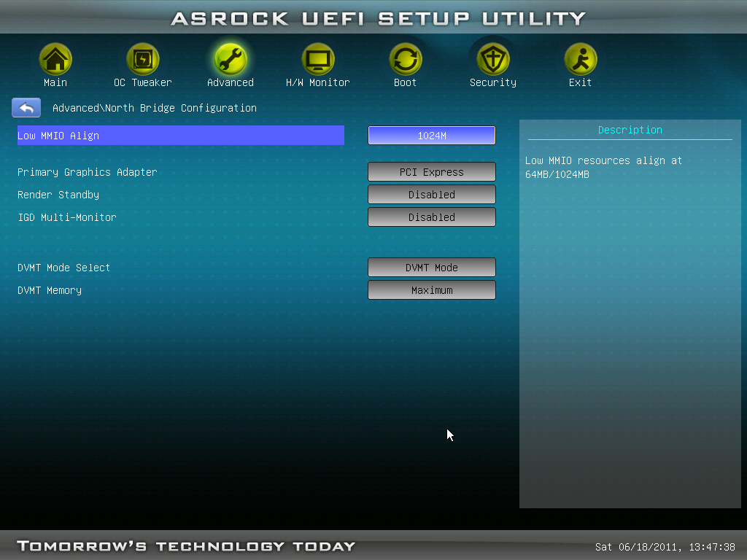Click the Low MMIO resources description text

click(x=603, y=167)
